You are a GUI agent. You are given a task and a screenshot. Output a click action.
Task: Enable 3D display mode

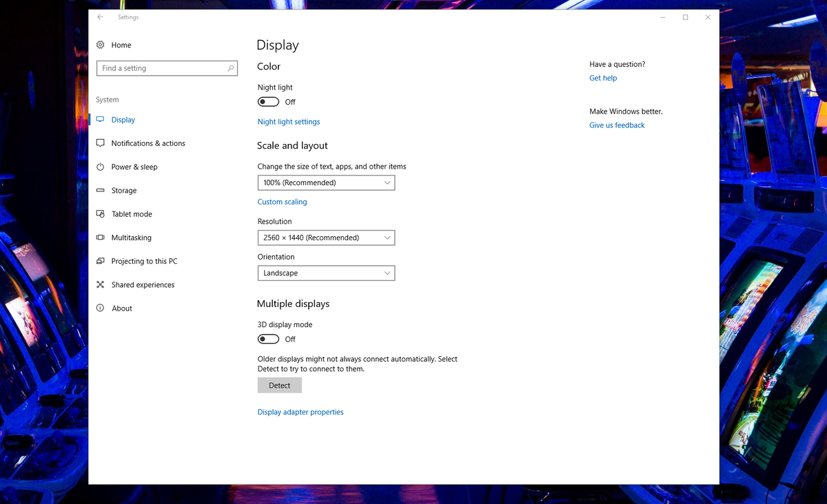(x=268, y=339)
